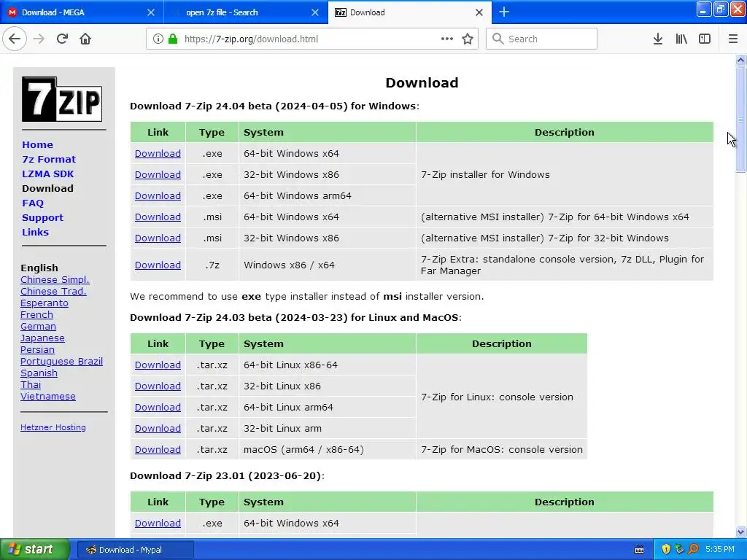747x560 pixels.
Task: Click the 7-ZIP logo image
Action: tap(62, 99)
